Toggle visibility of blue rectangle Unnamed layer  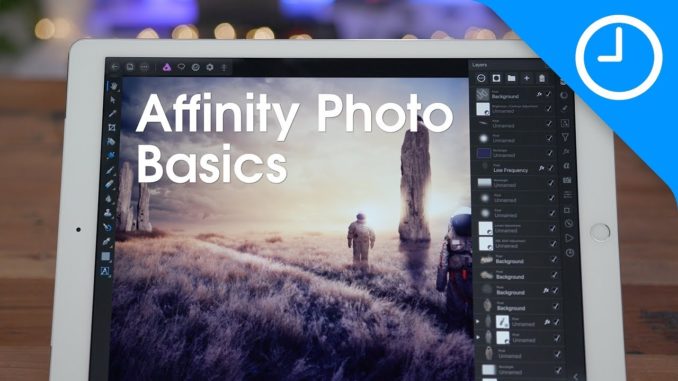550,153
